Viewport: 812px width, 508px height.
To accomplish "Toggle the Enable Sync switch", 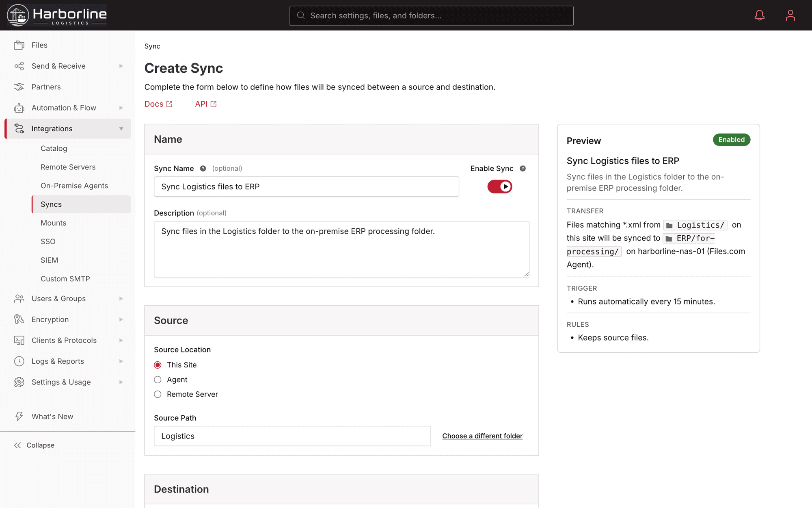I will [500, 187].
